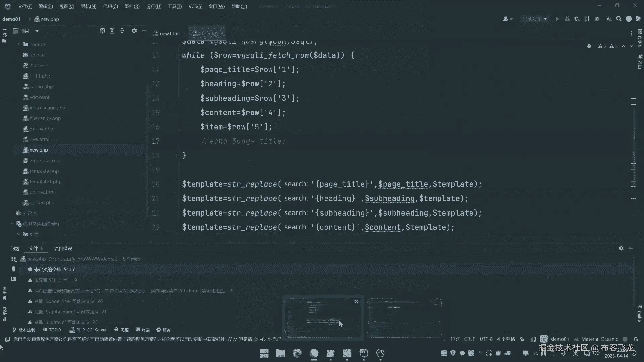
Task: Select the undefined variable '$con' problem
Action: pos(54,269)
